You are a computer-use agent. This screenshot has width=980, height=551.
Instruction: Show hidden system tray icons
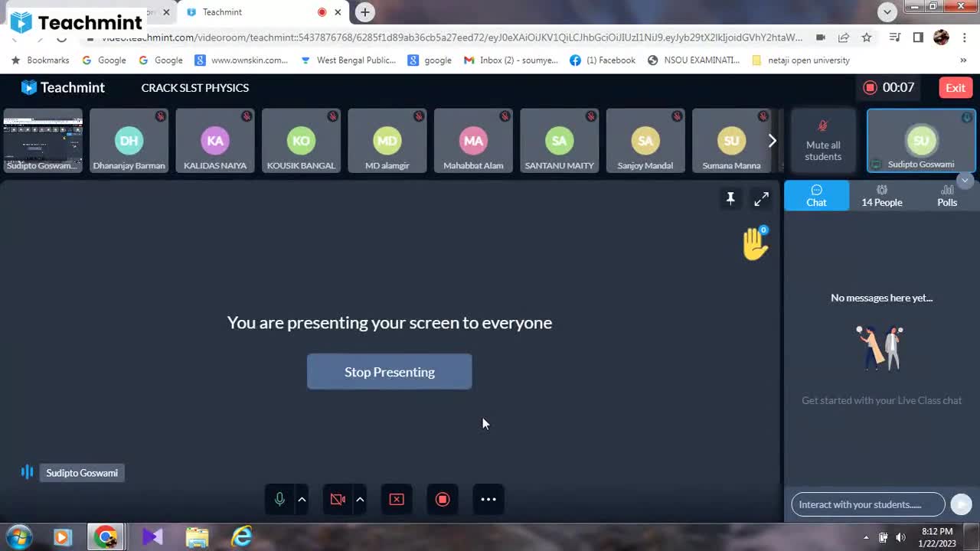866,537
